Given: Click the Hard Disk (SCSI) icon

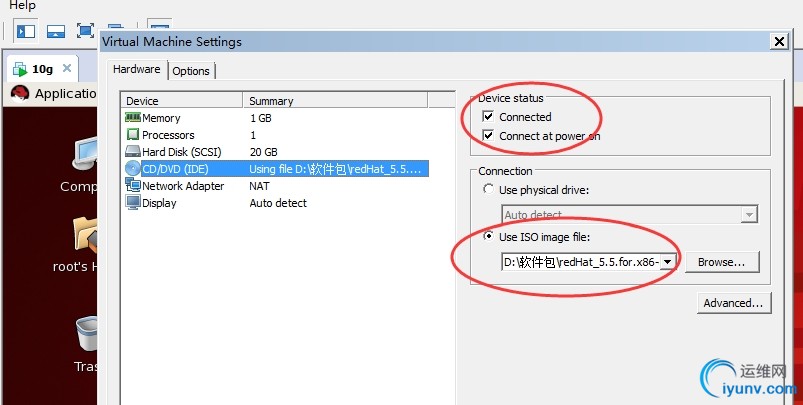Looking at the screenshot, I should [x=133, y=152].
